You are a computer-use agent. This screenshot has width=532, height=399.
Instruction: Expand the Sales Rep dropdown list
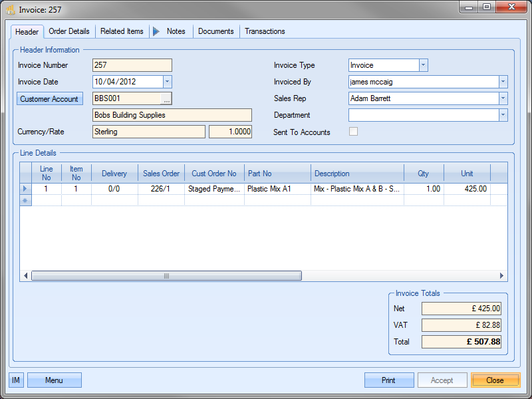coord(503,98)
